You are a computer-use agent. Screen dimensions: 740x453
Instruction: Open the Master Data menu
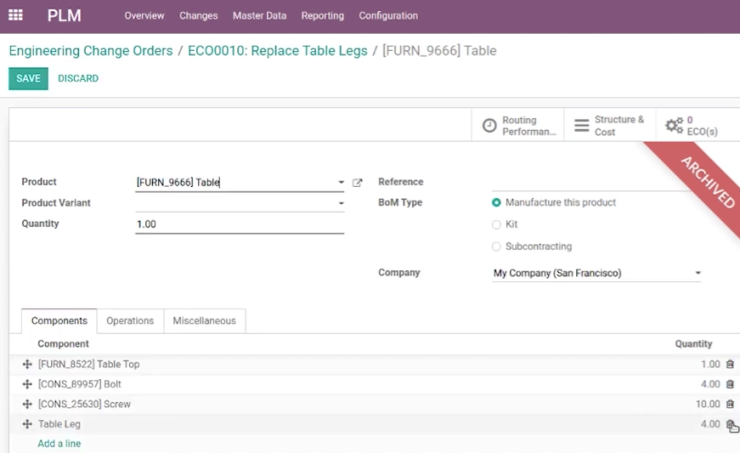pos(259,16)
